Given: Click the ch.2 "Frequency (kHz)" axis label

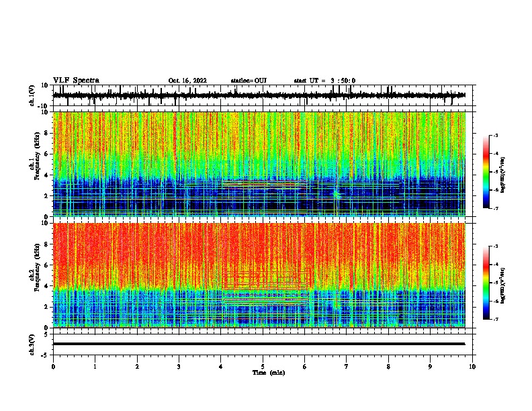Looking at the screenshot, I should pos(37,267).
